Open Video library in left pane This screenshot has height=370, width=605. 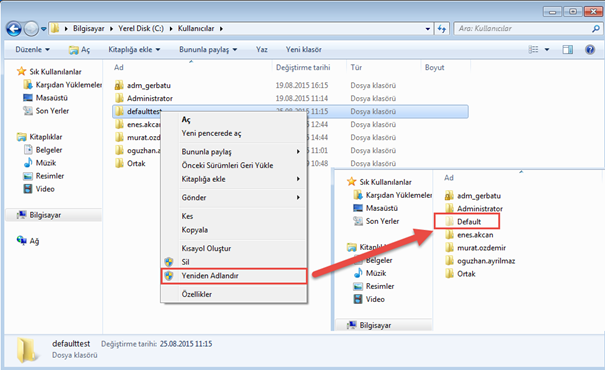[x=39, y=189]
